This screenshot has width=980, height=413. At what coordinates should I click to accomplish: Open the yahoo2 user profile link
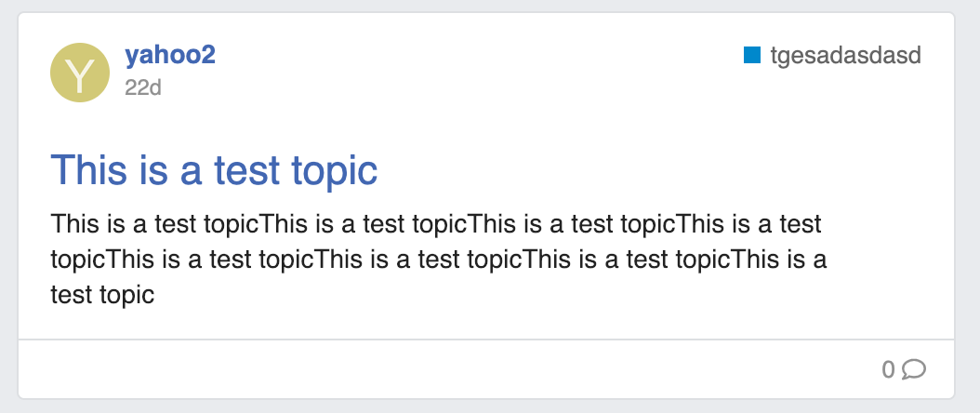[x=170, y=55]
